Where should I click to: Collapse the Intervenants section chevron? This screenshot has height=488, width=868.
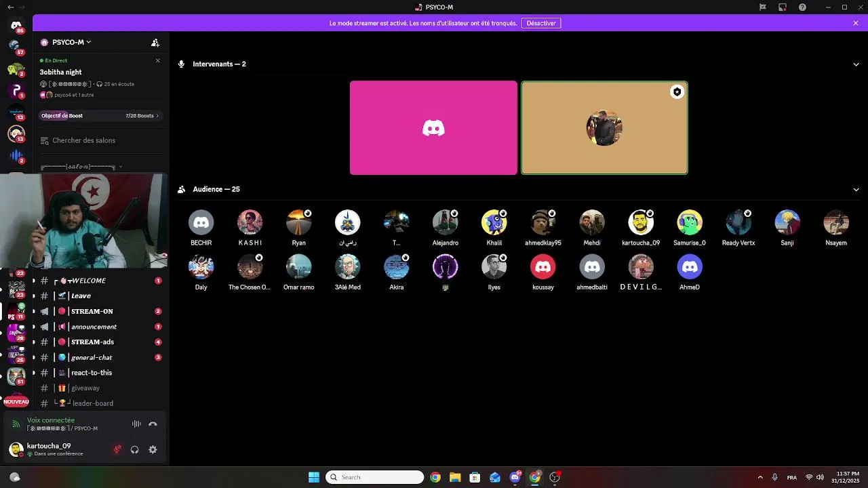[856, 64]
